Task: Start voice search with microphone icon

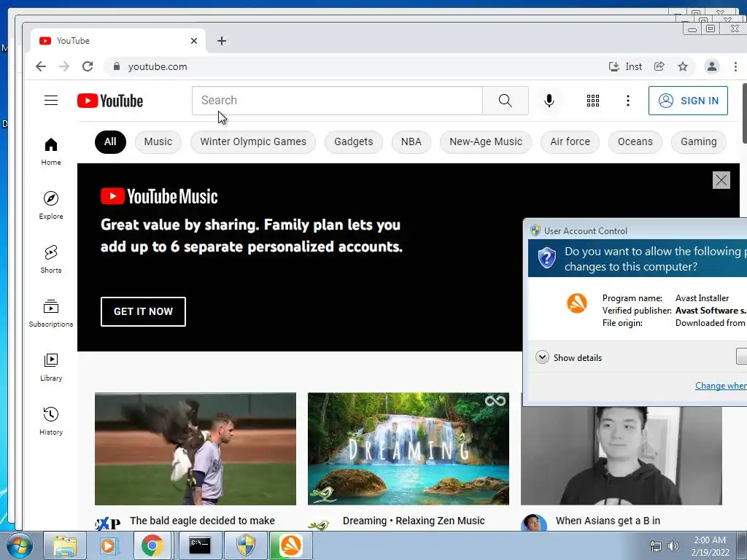Action: (549, 101)
